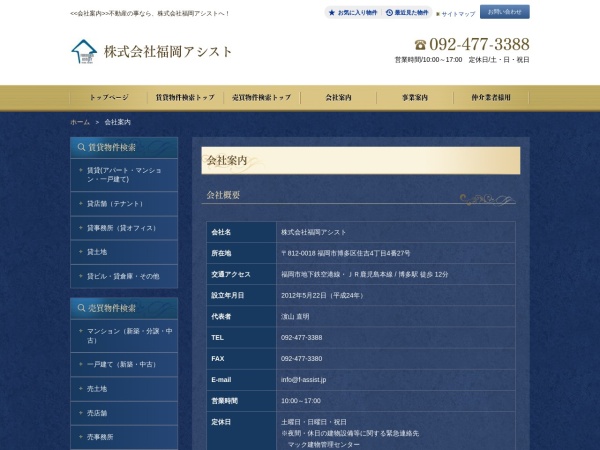Screen dimensions: 600x450
Task: Open 一戸建て（新築・中古） sidebar item
Action: tap(124, 364)
